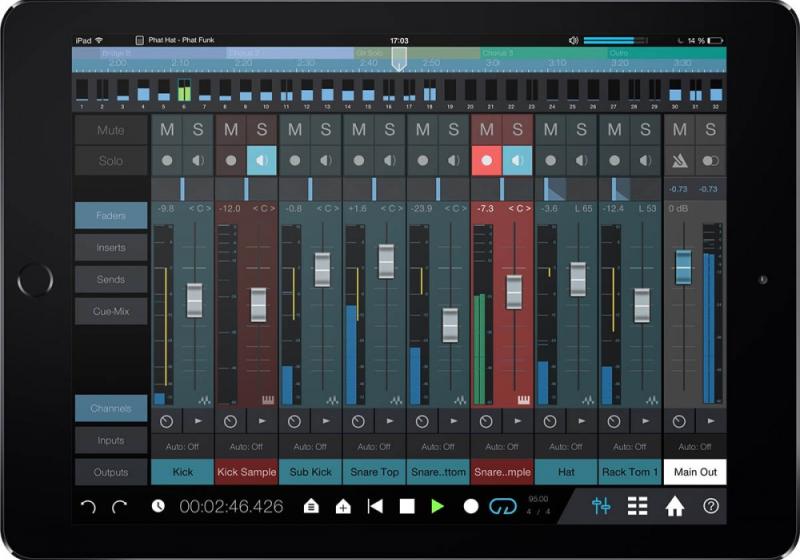Click the Snare Top fader handle
The image size is (800, 560).
click(x=387, y=261)
